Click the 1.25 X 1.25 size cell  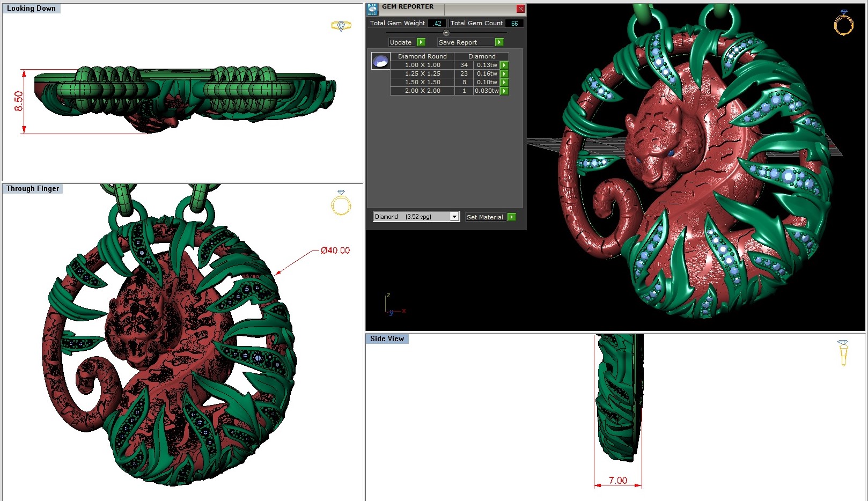[422, 73]
